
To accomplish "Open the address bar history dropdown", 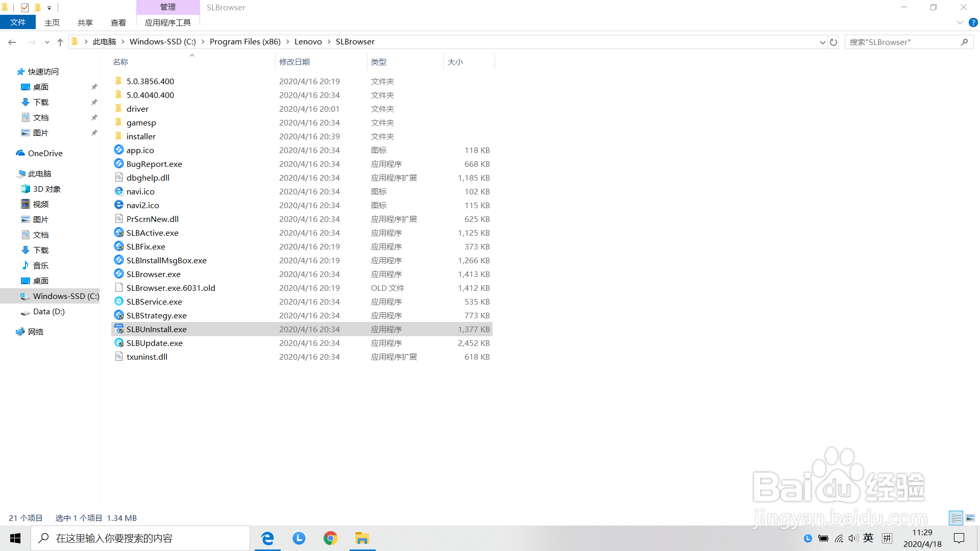I will pos(822,42).
